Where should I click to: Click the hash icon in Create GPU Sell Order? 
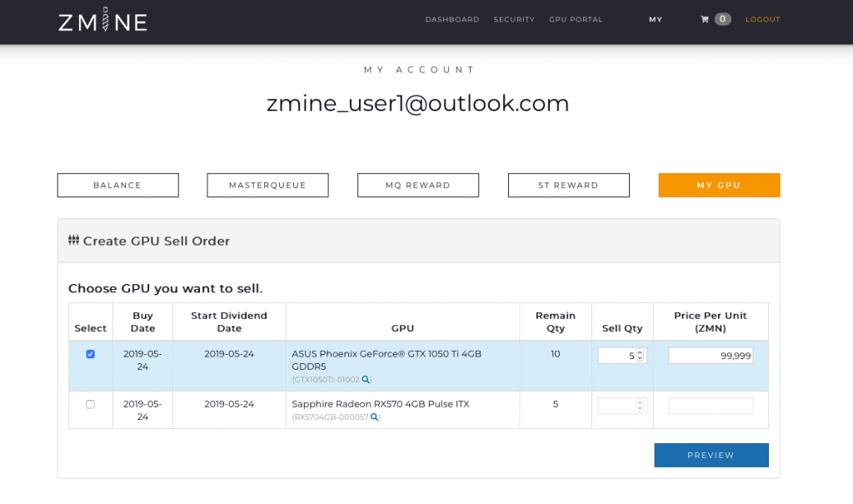pyautogui.click(x=74, y=240)
